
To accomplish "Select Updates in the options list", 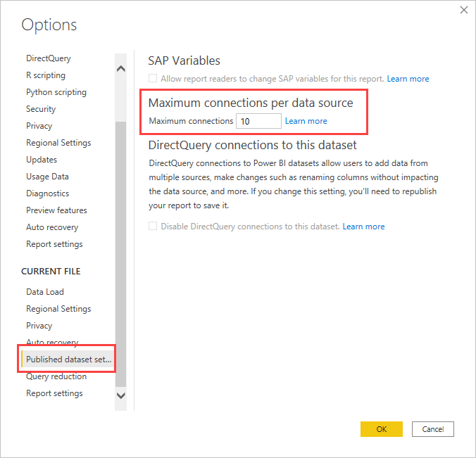I will (42, 160).
